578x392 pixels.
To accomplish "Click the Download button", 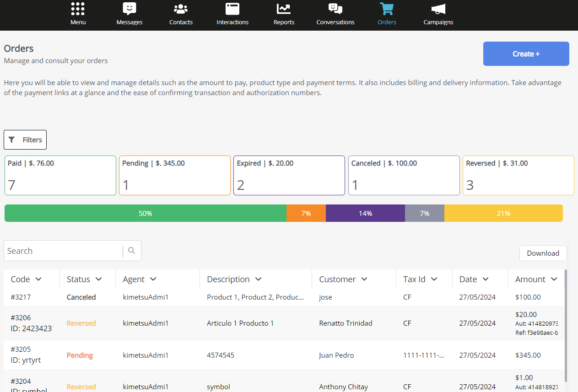I will coord(543,253).
